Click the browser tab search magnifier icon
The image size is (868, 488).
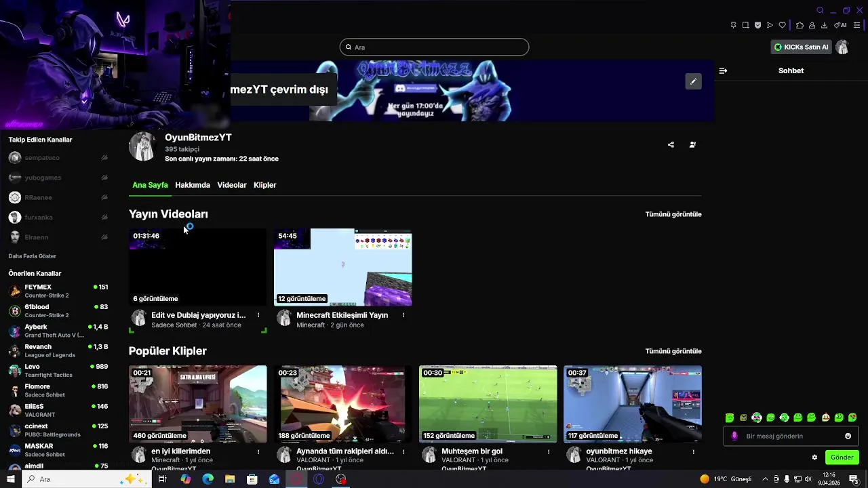(820, 10)
